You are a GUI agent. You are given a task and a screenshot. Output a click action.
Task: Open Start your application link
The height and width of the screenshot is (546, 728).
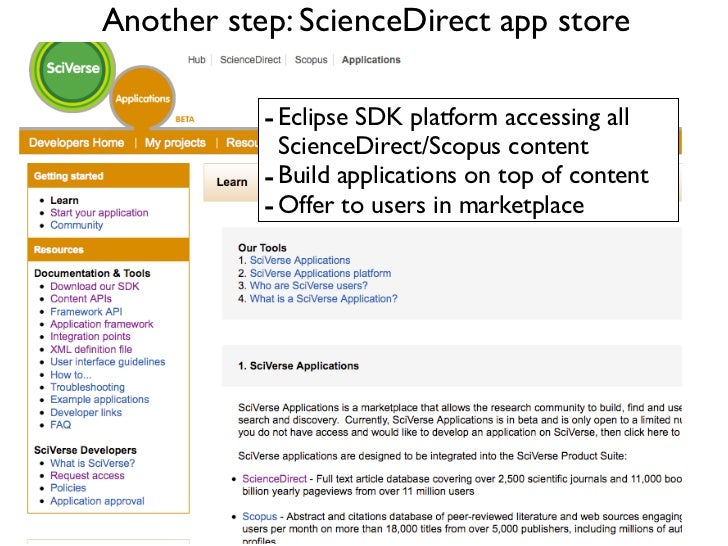99,213
